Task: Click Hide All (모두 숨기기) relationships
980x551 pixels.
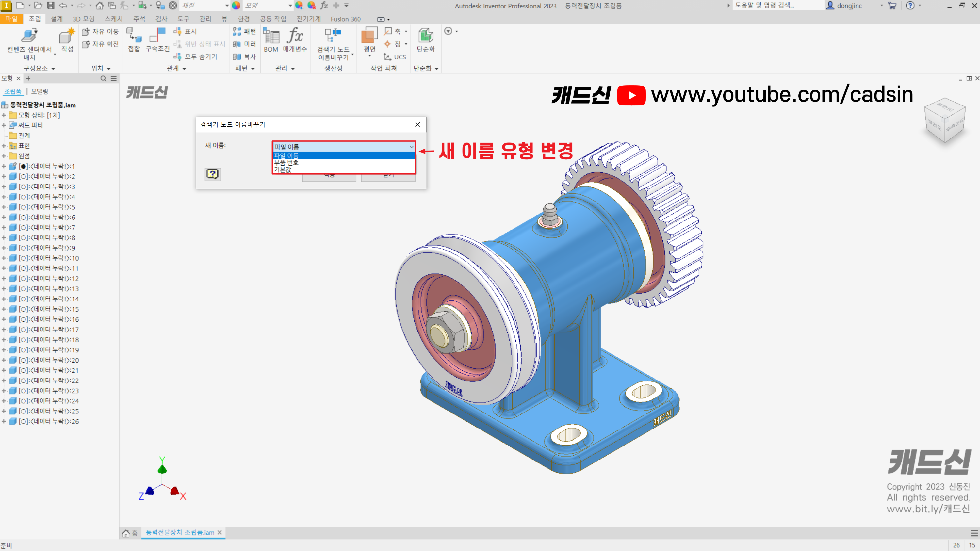Action: [195, 57]
